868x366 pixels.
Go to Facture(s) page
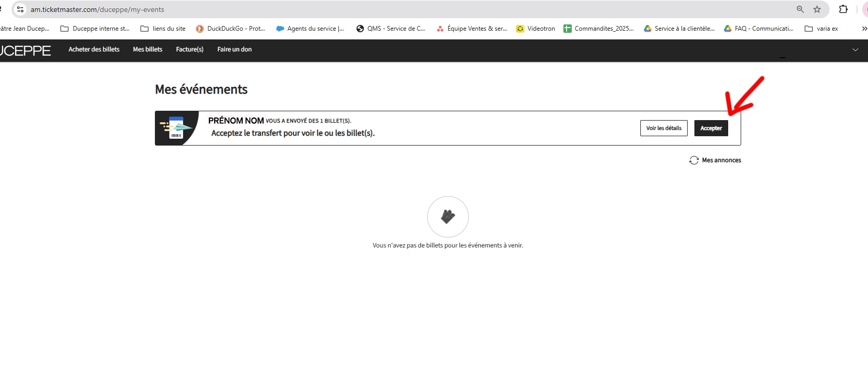pos(190,49)
